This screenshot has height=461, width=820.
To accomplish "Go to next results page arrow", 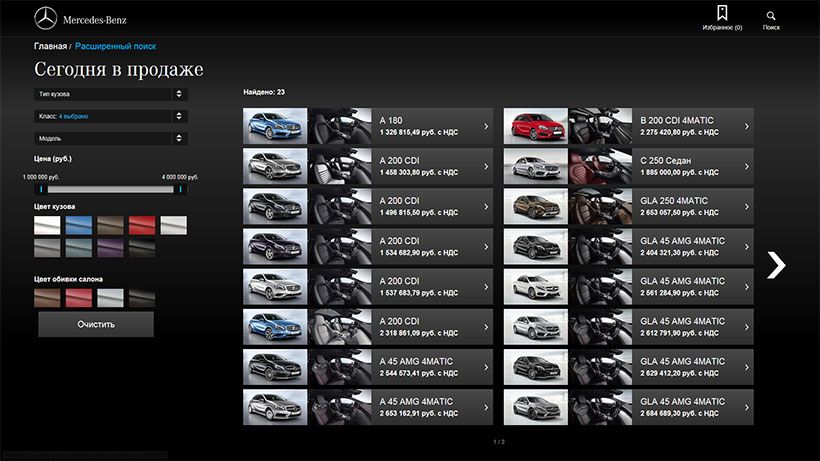I will (x=775, y=264).
